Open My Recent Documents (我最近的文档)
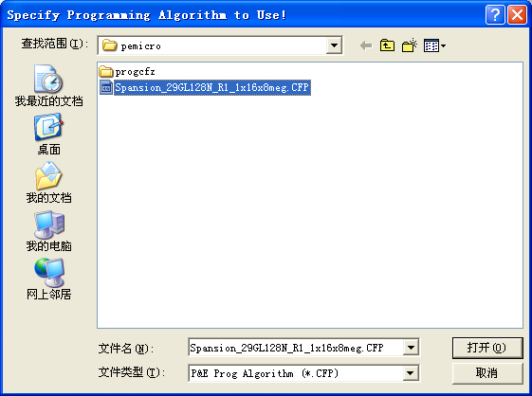 tap(48, 85)
